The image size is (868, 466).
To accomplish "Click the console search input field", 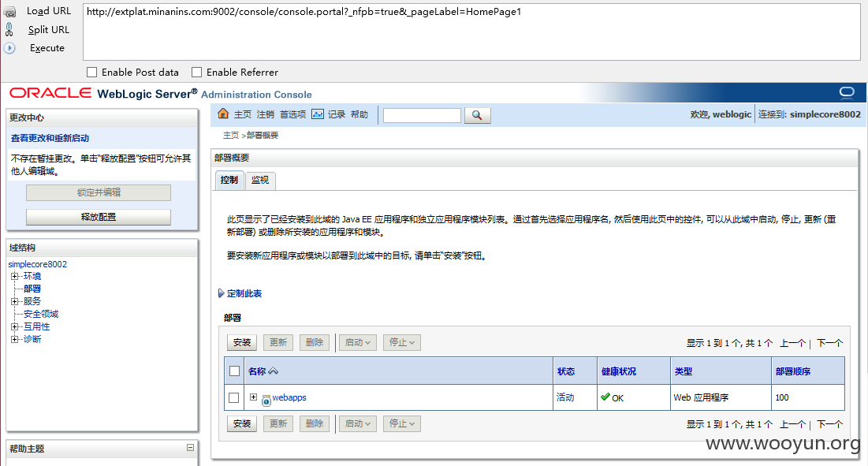I will pos(422,115).
